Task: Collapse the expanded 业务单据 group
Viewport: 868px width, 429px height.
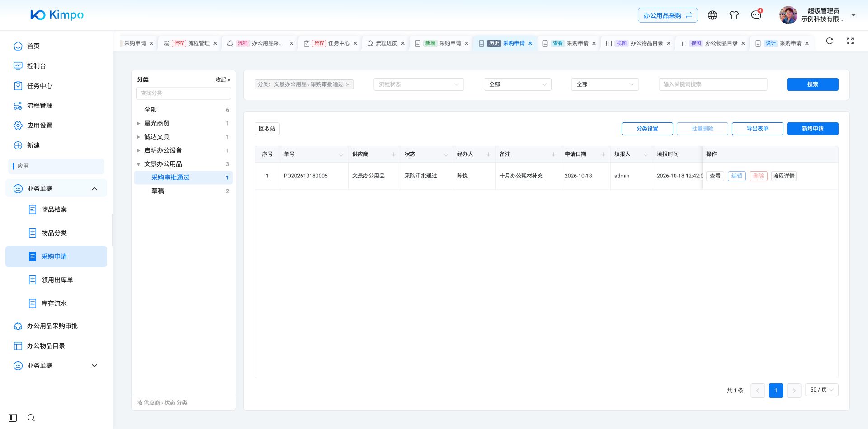Action: 94,189
